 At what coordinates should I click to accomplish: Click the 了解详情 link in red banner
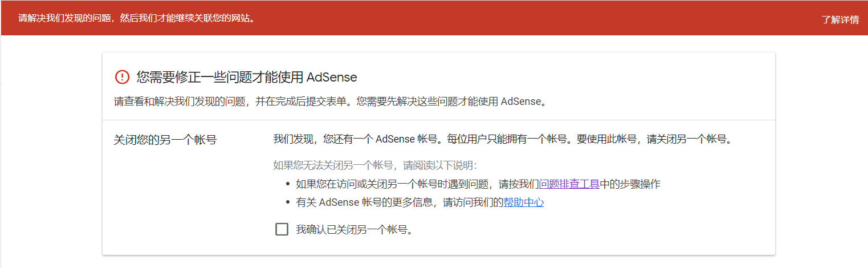(x=840, y=19)
